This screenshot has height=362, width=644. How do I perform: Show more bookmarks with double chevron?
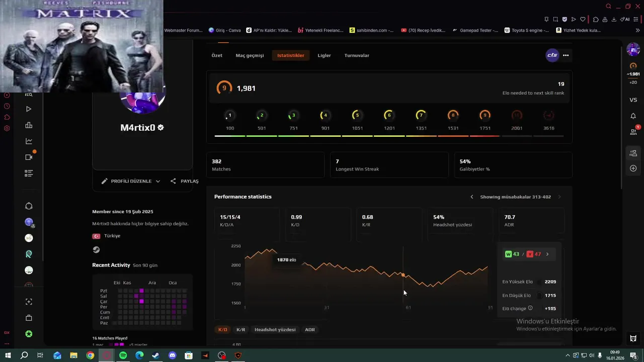(638, 30)
